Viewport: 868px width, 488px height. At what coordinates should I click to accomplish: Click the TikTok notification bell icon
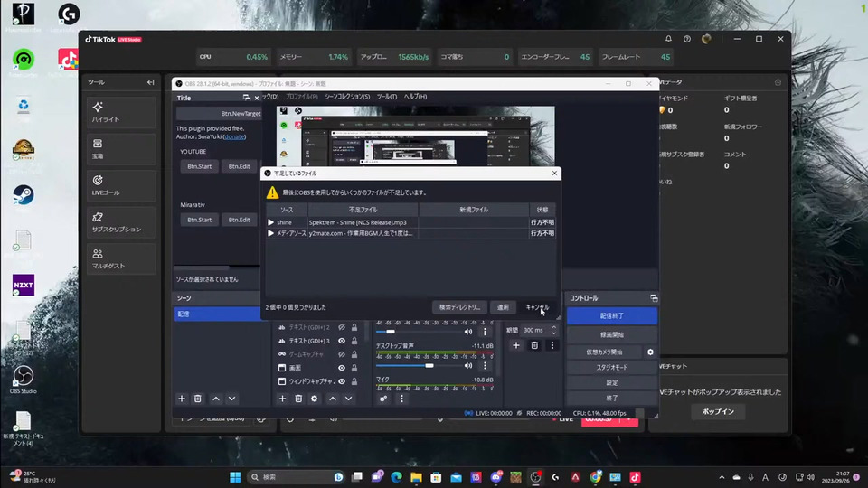668,39
